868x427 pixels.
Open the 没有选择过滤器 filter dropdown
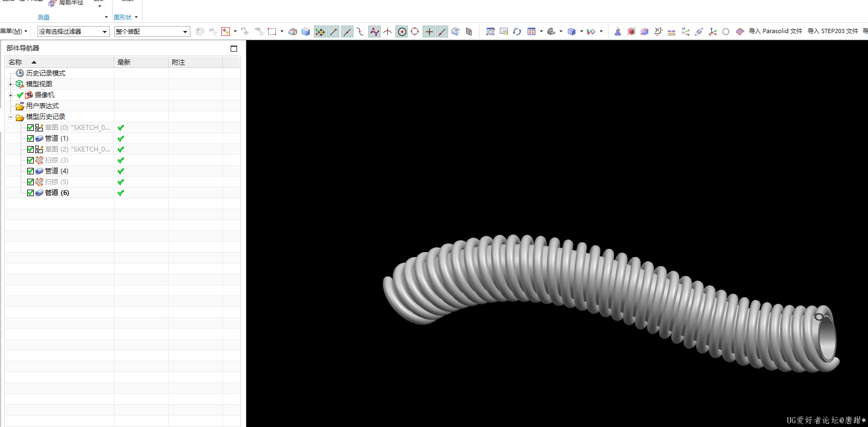73,32
